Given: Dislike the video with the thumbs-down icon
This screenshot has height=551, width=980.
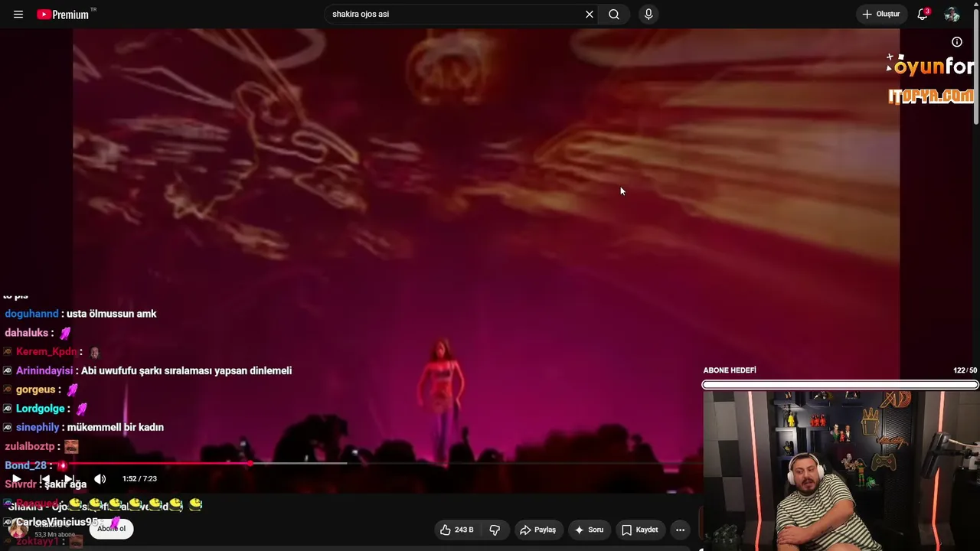Looking at the screenshot, I should click(x=495, y=530).
